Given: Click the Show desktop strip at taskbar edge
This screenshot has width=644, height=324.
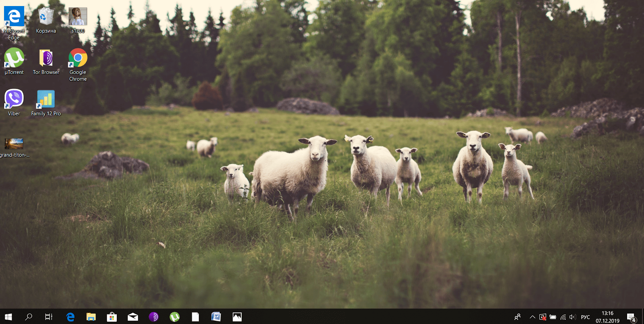Looking at the screenshot, I should [643, 317].
